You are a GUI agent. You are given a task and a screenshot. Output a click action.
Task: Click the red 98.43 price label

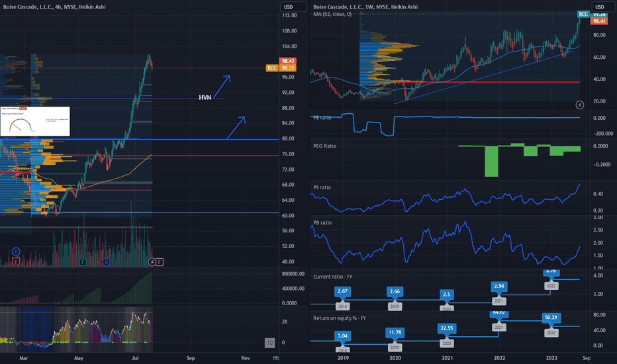point(287,61)
